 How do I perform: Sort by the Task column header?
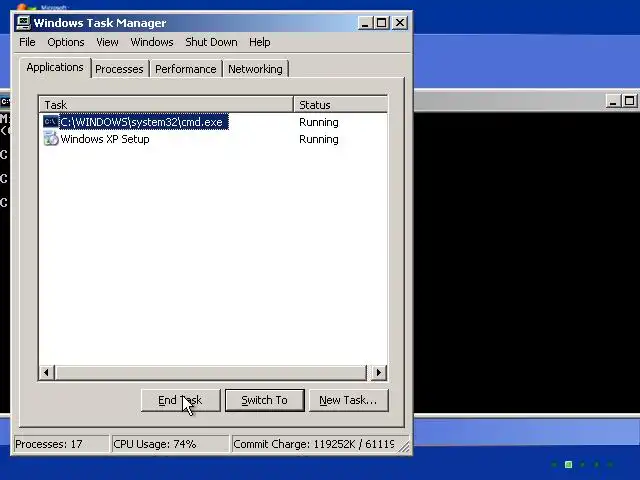coord(166,104)
